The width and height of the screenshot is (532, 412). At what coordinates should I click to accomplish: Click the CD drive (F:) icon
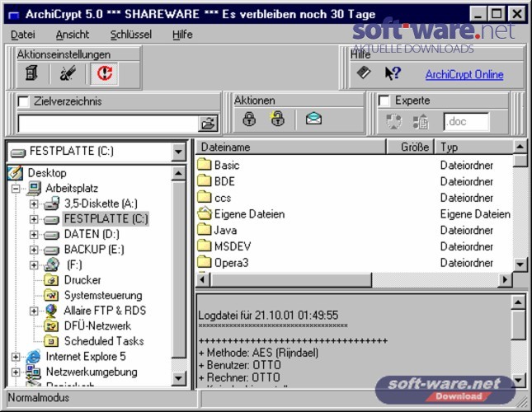tap(52, 265)
